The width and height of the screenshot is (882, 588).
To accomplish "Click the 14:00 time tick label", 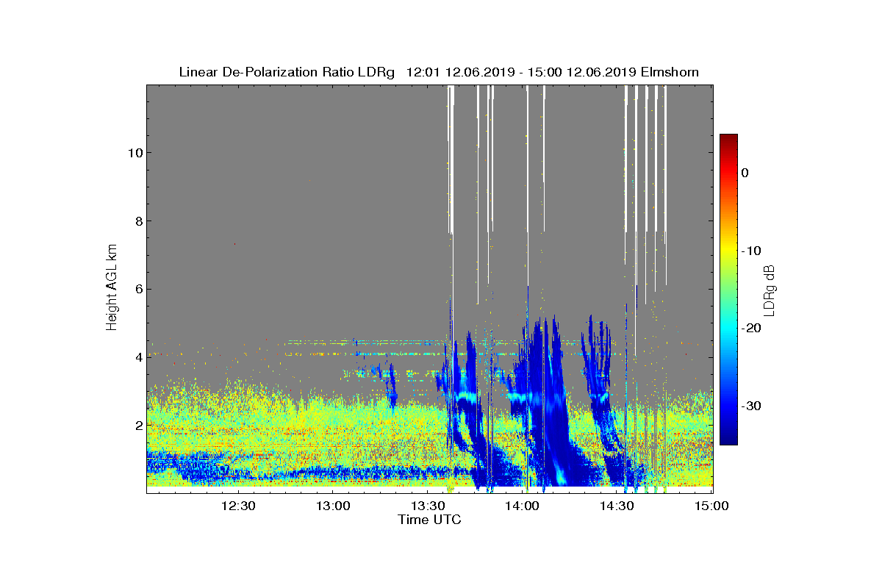I will [x=523, y=506].
